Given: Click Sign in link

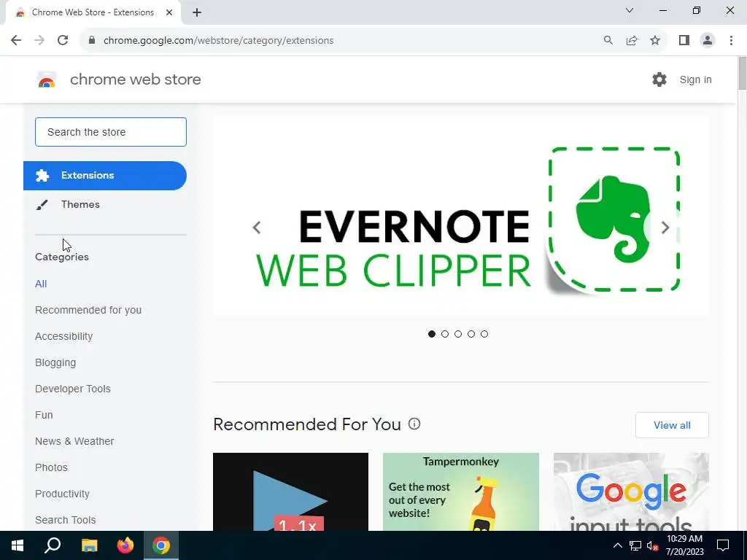Looking at the screenshot, I should [695, 79].
